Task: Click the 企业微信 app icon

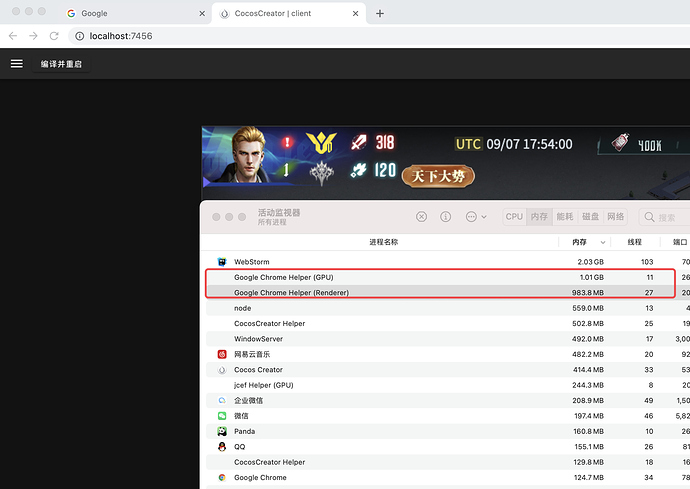Action: (222, 401)
